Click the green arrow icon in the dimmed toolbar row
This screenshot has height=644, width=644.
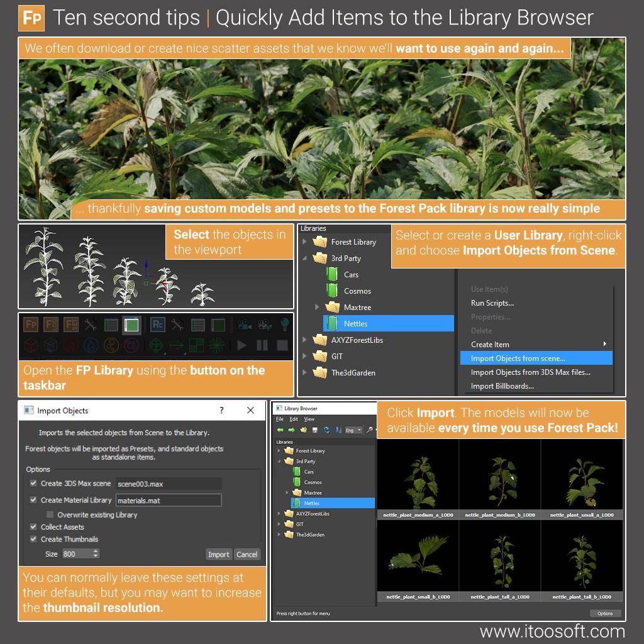click(x=177, y=345)
